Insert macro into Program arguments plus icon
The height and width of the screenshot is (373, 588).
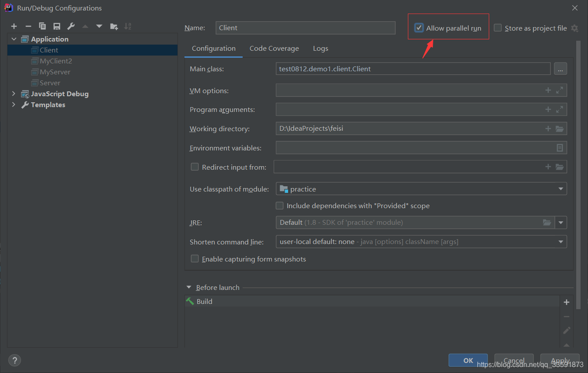coord(548,109)
